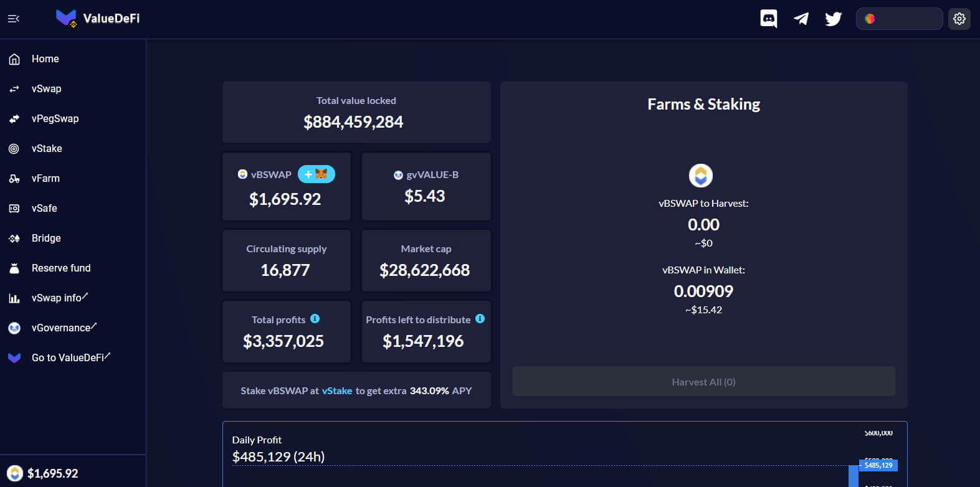Open vStake menu item
Viewport: 980px width, 487px height.
[x=47, y=148]
